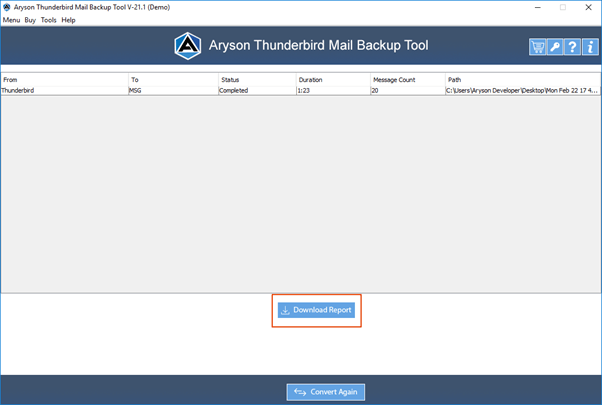
Task: Open the Buy menu
Action: point(30,20)
